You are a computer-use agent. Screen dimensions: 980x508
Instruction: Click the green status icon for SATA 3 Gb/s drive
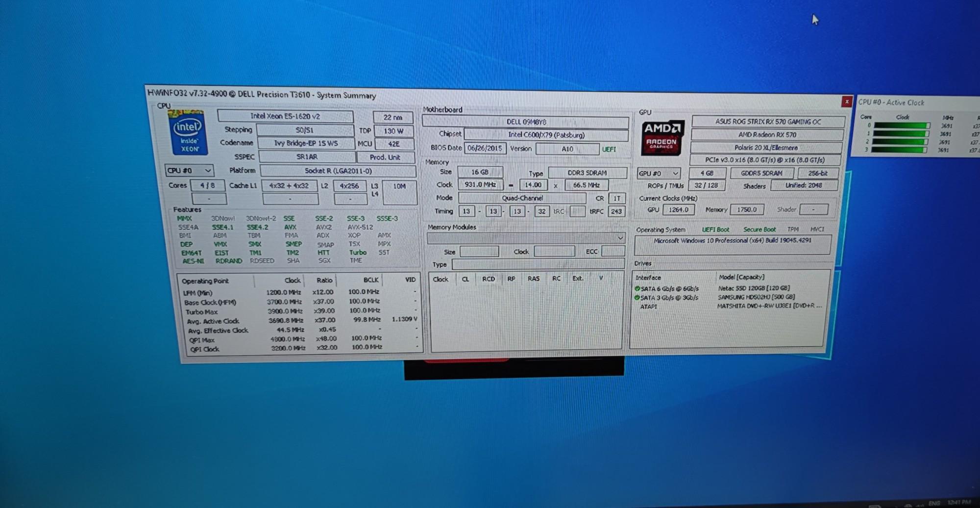pyautogui.click(x=637, y=297)
